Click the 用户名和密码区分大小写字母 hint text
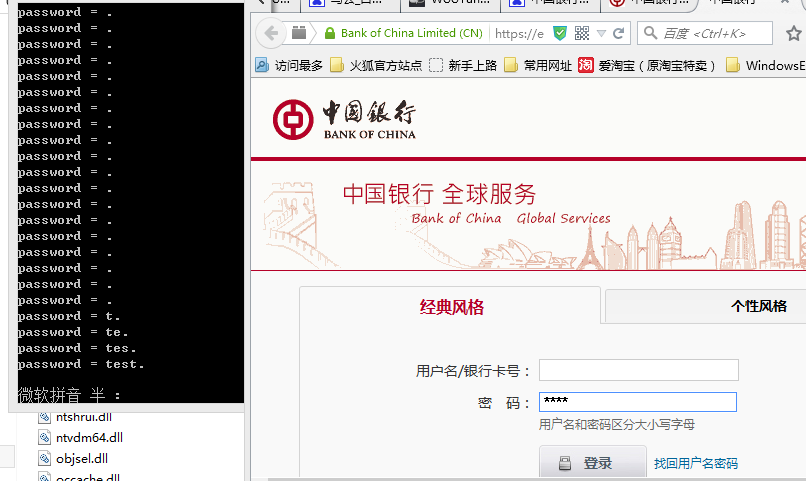Viewport: 806px width, 481px height. 616,424
